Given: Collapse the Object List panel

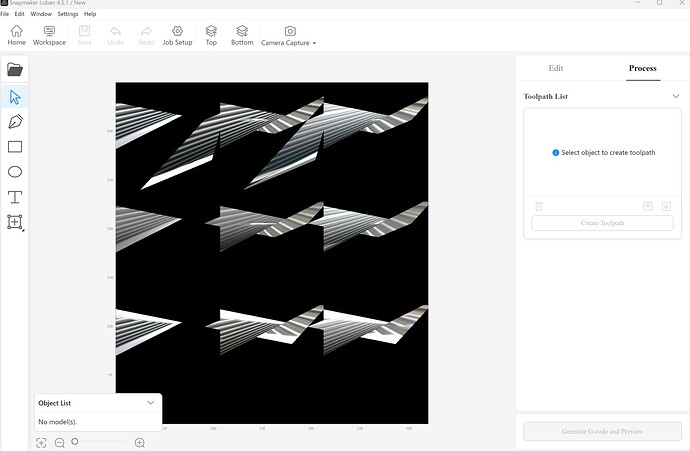Looking at the screenshot, I should click(x=150, y=403).
